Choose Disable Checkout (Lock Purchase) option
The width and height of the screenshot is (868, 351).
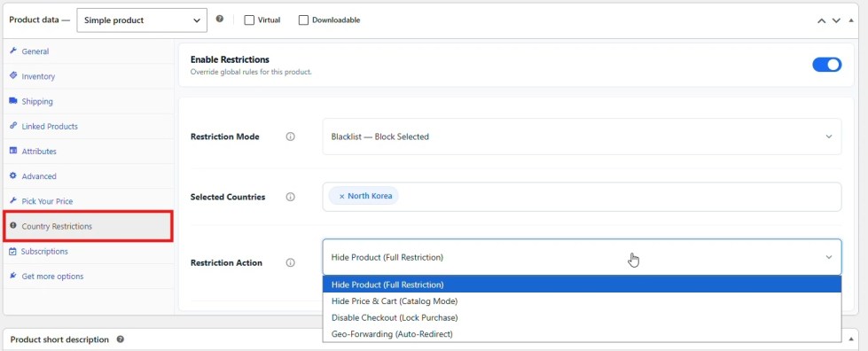pos(582,318)
